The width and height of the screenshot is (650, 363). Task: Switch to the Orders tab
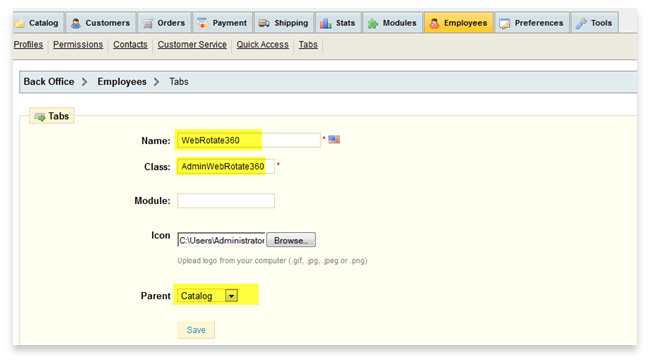coord(164,22)
